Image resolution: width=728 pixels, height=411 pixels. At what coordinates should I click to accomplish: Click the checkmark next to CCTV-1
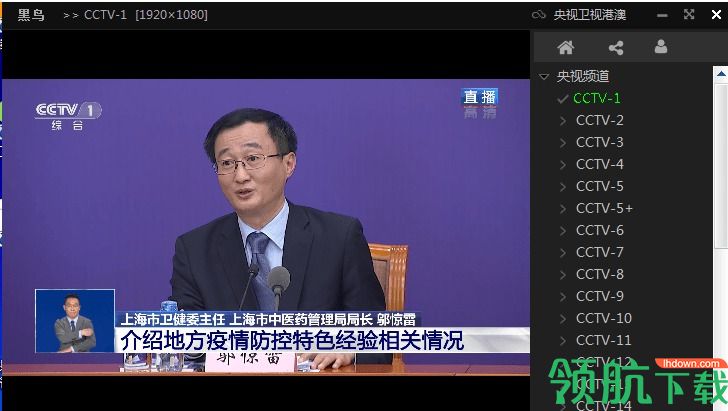tap(563, 99)
